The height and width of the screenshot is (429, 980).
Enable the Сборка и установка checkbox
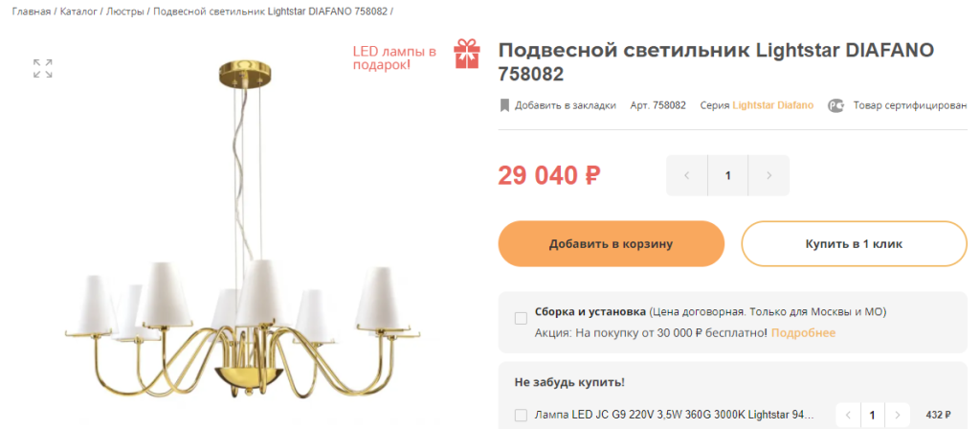[x=521, y=318]
